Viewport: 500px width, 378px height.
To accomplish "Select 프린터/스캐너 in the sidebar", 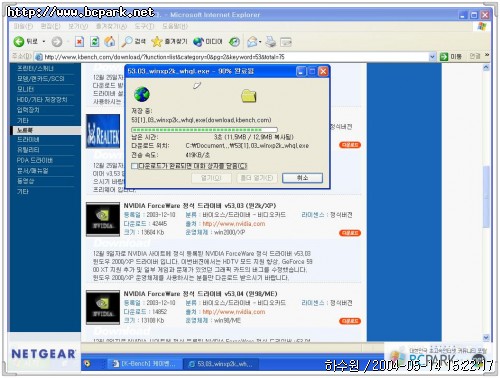I will (x=35, y=68).
